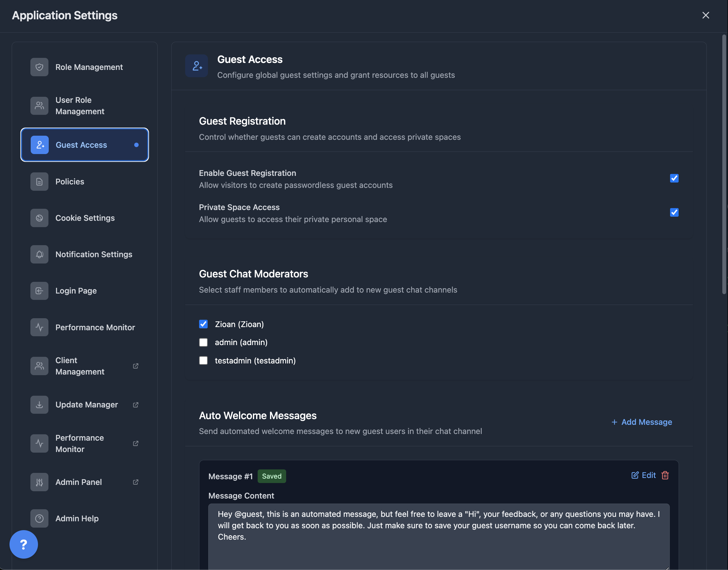Screen dimensions: 728x570
Task: Click the Login Page icon
Action: [39, 290]
